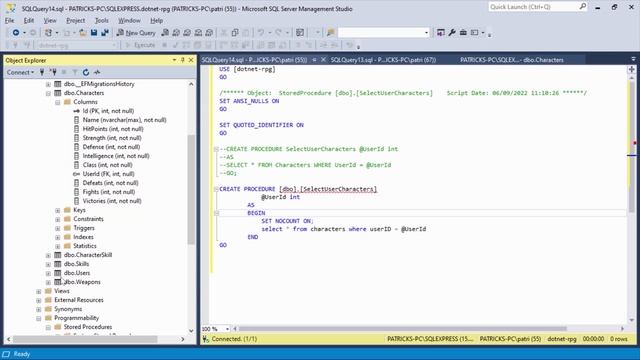Expand the Views folder
Screen dimensions: 640x360
coord(39,291)
